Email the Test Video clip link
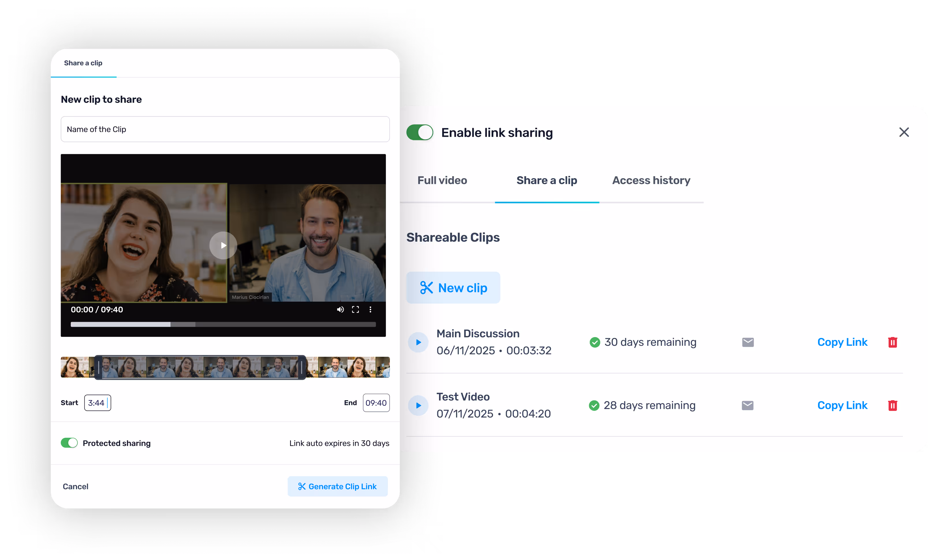Image resolution: width=928 pixels, height=560 pixels. 747,405
